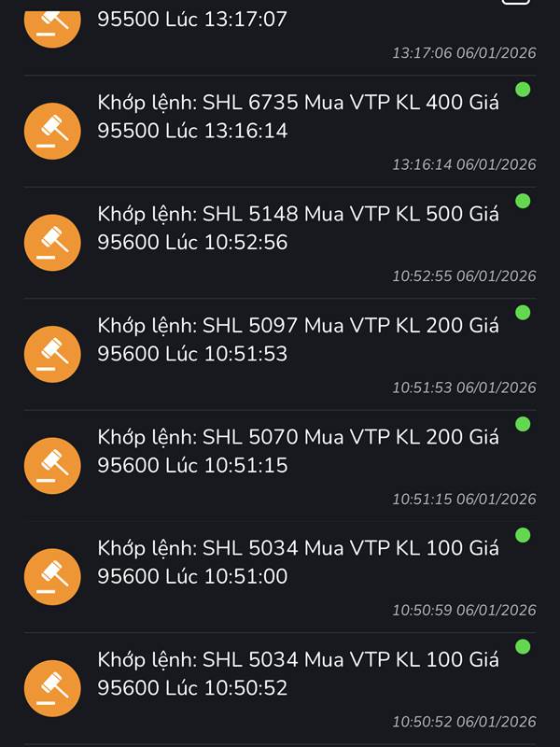
Task: Select the green status dot on SHL 5070
Action: [523, 424]
